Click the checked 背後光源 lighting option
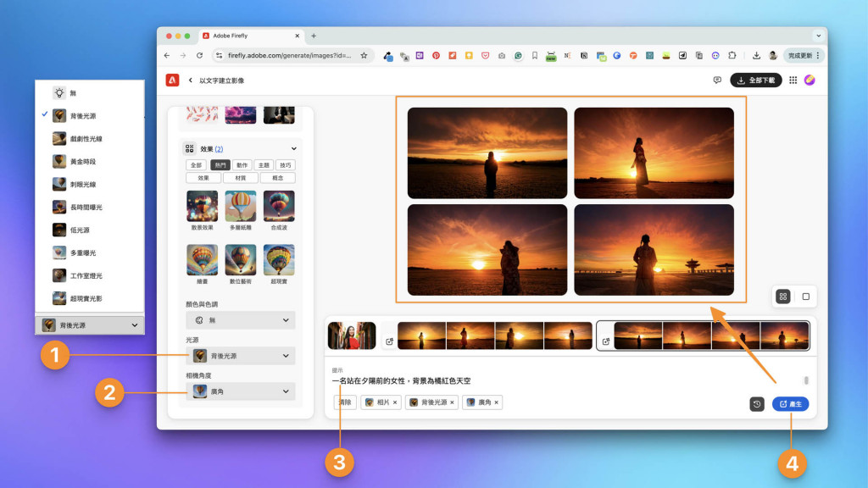868x488 pixels. coord(90,115)
